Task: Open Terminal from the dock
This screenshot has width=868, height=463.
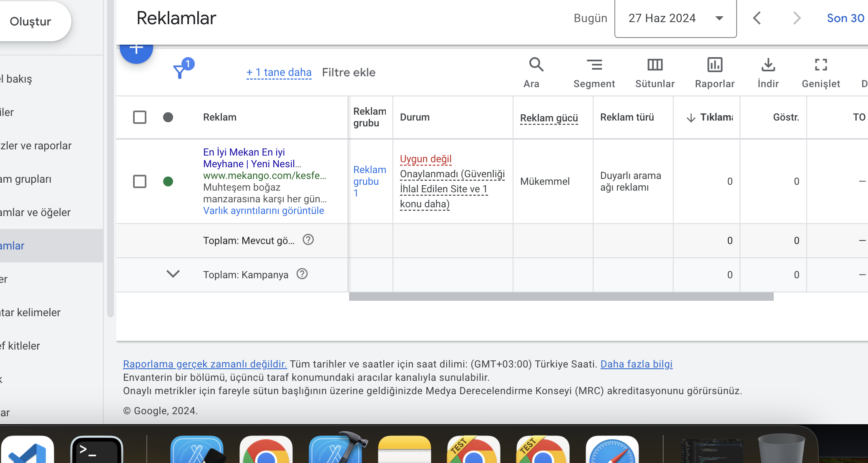Action: (97, 450)
